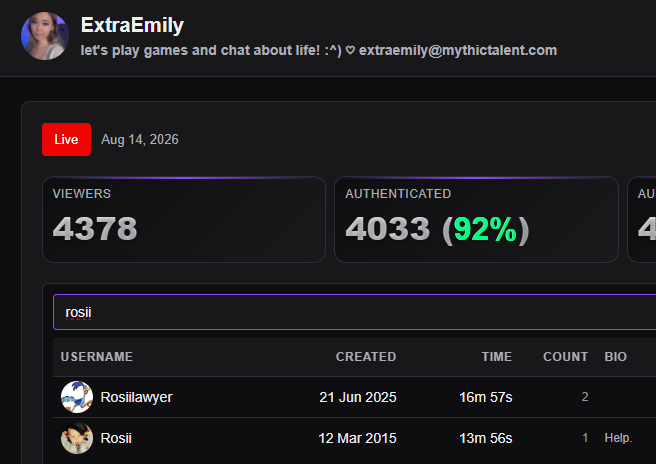Click Rosiilawyer's count value 2
The image size is (656, 464).
[585, 397]
